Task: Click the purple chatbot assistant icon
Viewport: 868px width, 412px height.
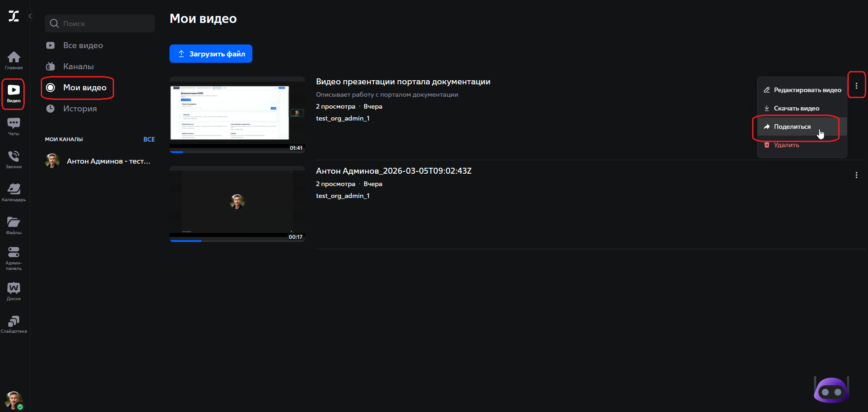Action: tap(831, 390)
